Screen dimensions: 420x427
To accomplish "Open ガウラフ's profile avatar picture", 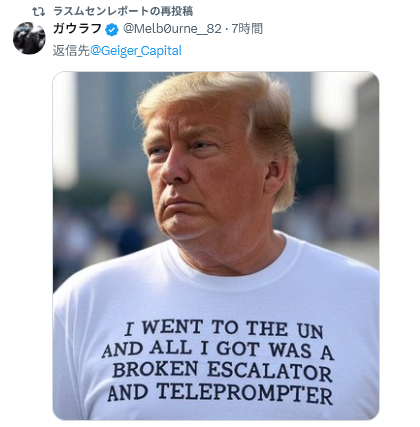I will pos(29,38).
